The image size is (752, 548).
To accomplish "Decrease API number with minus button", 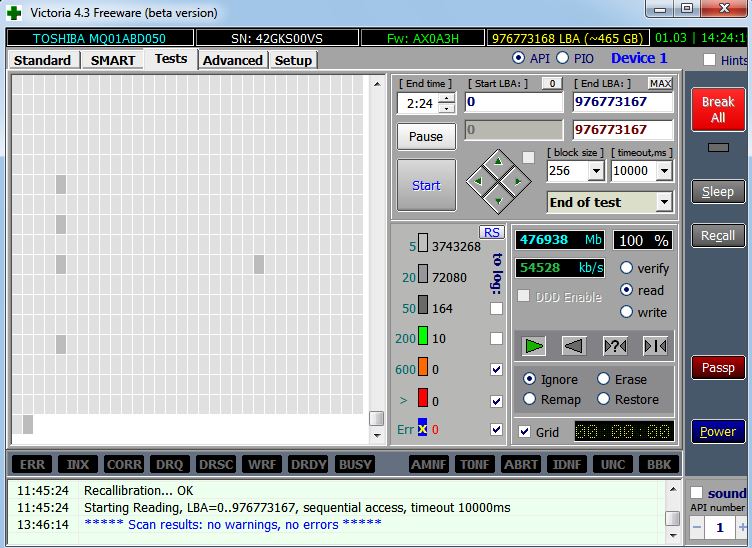I will coord(696,527).
